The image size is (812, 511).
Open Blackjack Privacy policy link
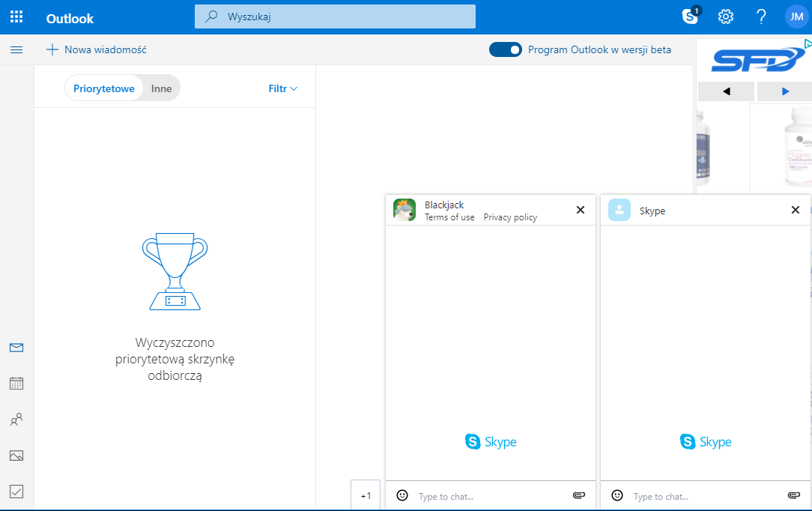click(510, 217)
